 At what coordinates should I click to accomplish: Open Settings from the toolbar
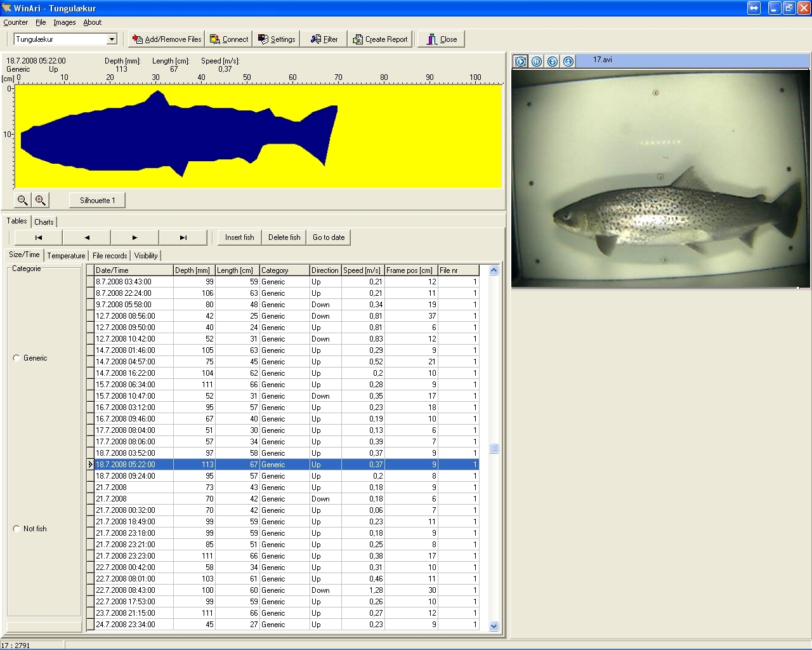(277, 39)
